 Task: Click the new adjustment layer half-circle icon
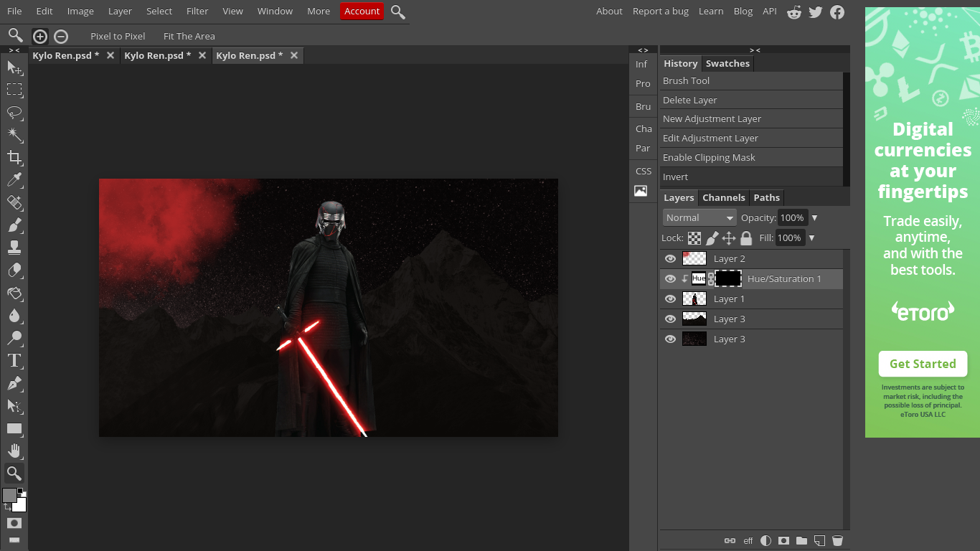pyautogui.click(x=765, y=541)
